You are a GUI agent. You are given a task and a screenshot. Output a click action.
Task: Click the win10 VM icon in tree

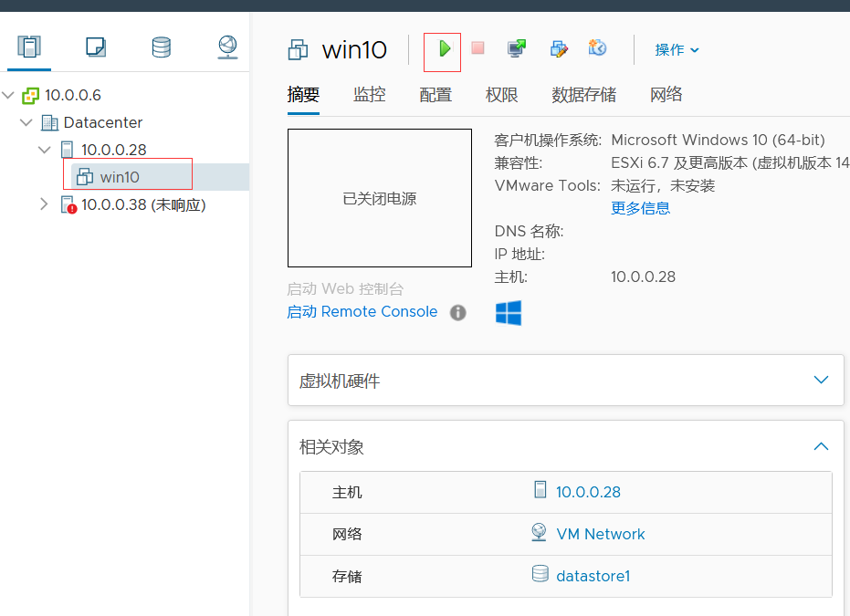click(x=85, y=177)
